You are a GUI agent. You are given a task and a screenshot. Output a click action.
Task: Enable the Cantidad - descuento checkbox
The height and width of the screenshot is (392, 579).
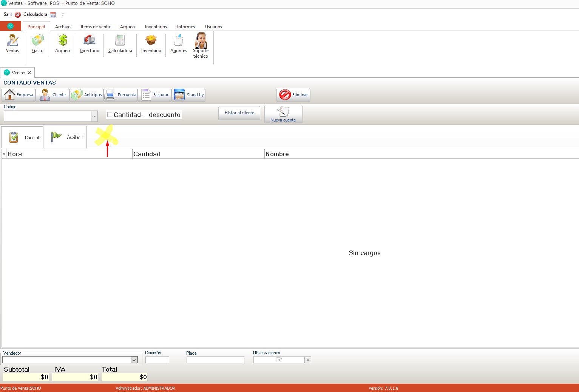110,115
